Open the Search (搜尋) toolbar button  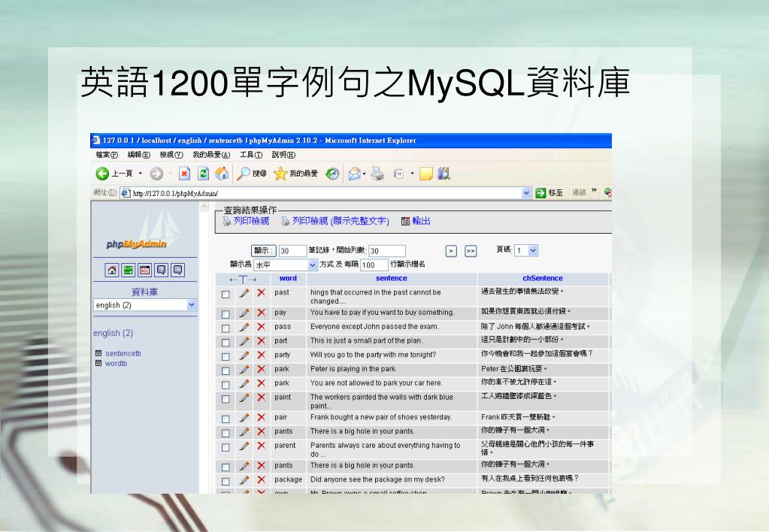(251, 174)
